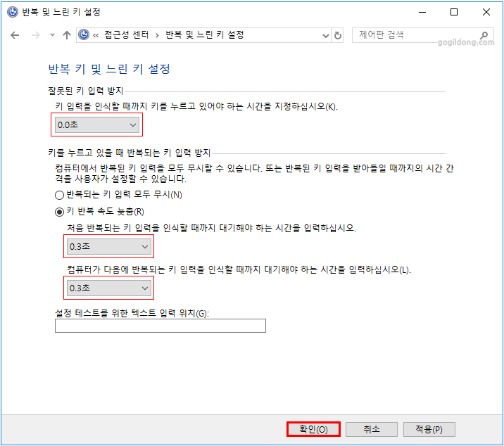This screenshot has height=446, width=504.
Task: Open the 0.0초 key hold time dropdown
Action: point(97,125)
